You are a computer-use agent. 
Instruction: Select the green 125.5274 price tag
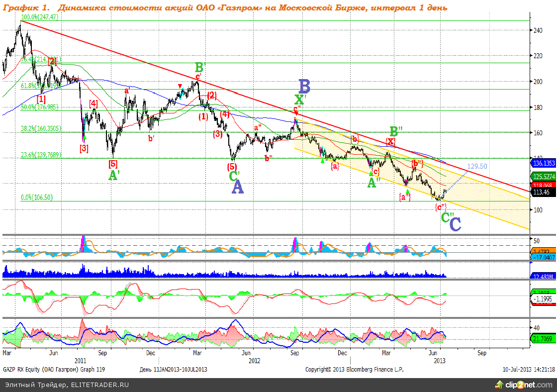point(543,176)
